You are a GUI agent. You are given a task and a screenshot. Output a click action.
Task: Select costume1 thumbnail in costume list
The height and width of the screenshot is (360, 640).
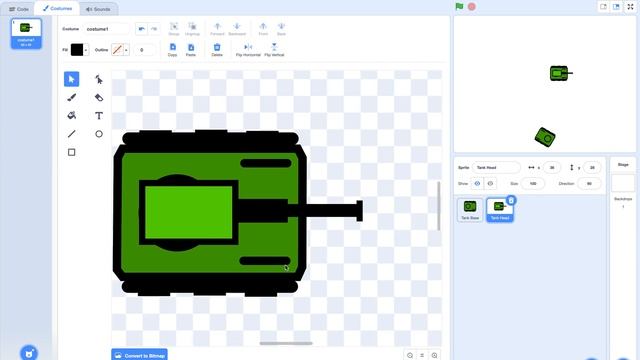click(26, 33)
